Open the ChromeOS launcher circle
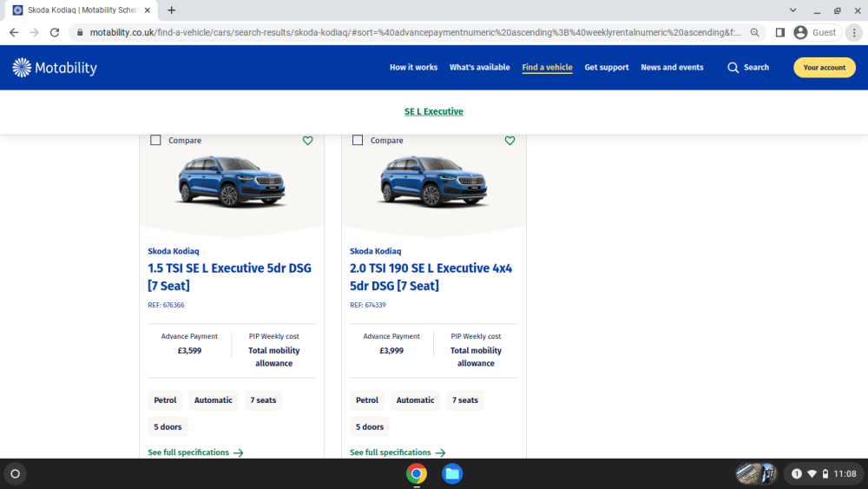 point(16,474)
